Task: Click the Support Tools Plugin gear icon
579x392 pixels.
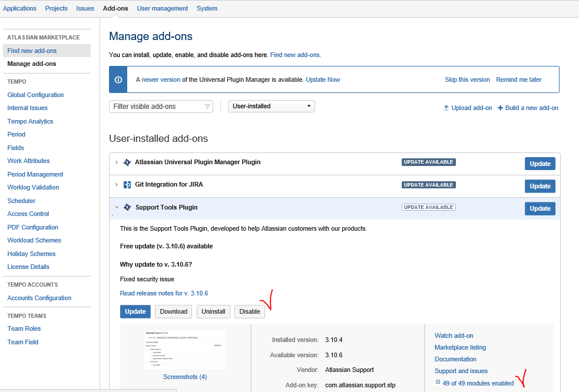Action: [x=127, y=207]
